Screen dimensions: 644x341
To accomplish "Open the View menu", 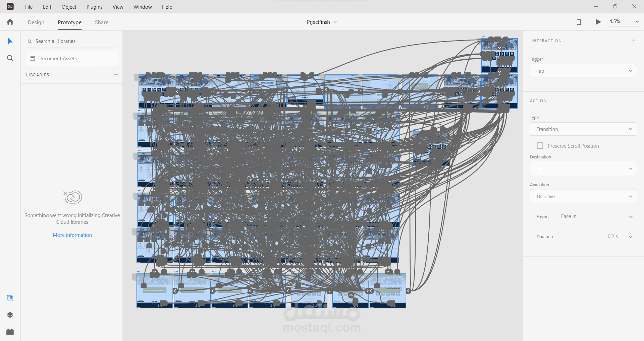I will (x=118, y=7).
